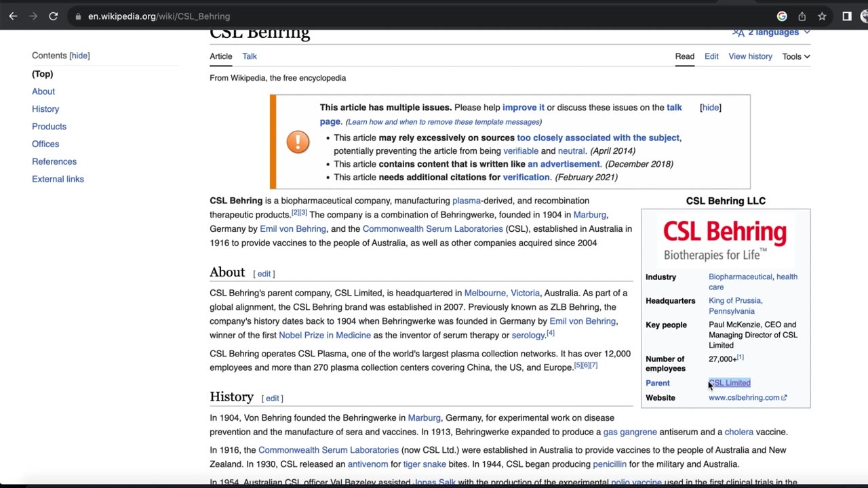Open the 'tiger snake' link

(425, 464)
